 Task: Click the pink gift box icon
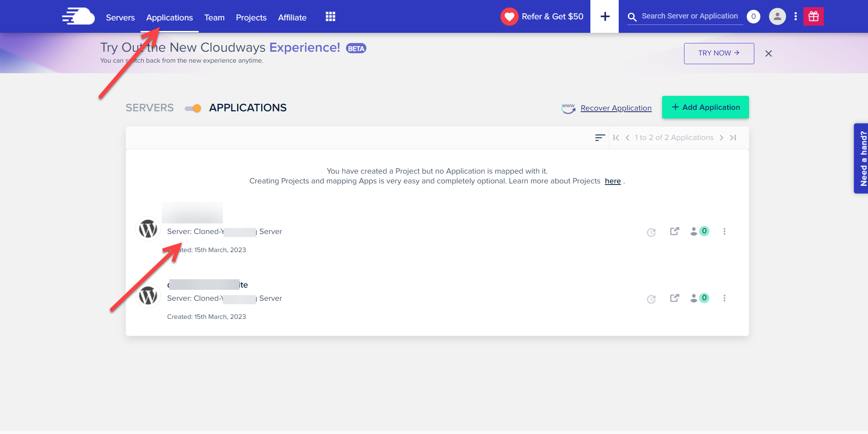(x=813, y=17)
